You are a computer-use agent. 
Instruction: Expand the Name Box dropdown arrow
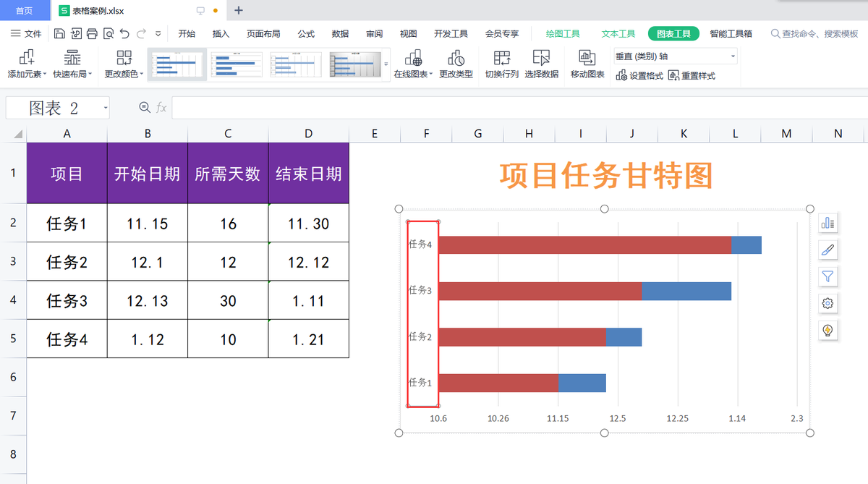coord(106,108)
